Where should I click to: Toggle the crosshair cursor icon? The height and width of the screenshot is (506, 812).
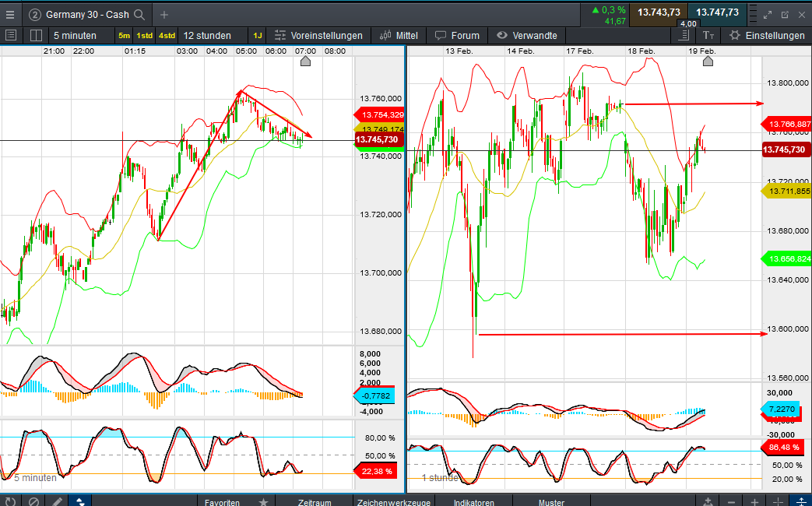(778, 502)
